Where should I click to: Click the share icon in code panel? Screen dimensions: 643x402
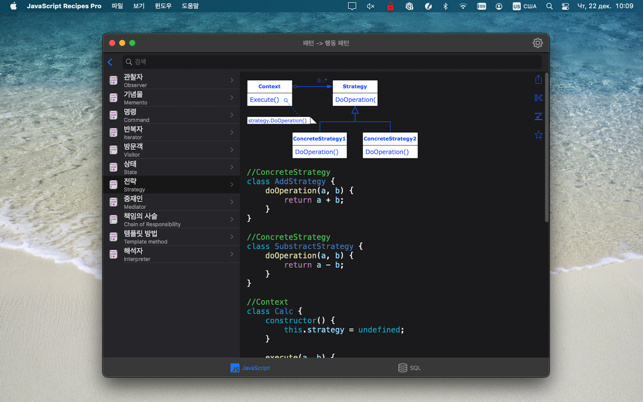click(538, 79)
